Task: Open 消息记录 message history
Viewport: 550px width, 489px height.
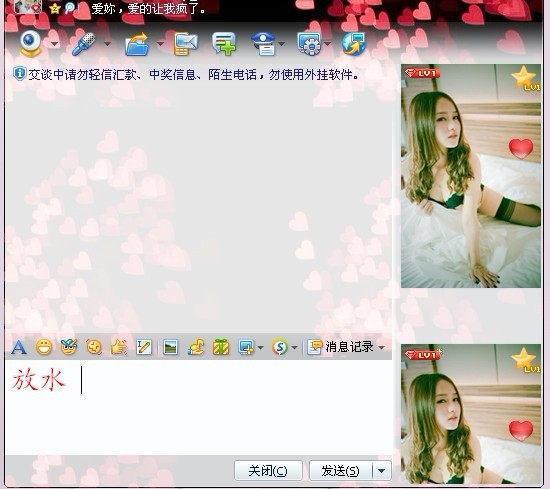Action: 340,347
